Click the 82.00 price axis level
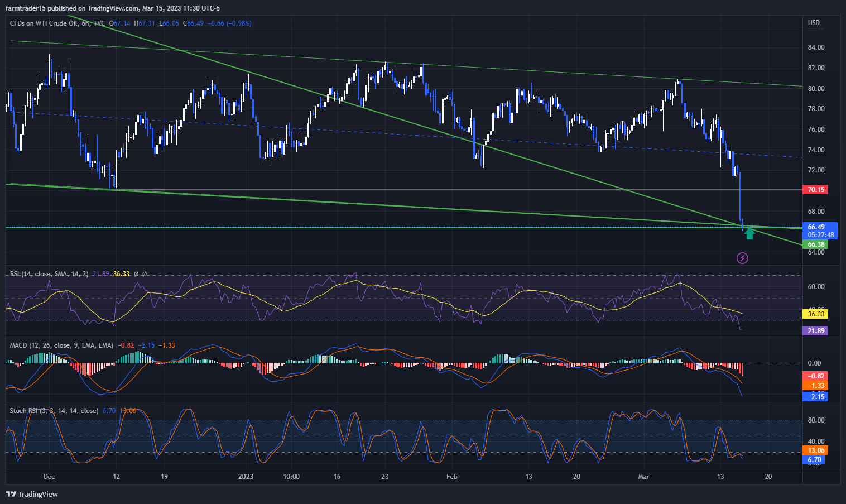 pos(816,68)
